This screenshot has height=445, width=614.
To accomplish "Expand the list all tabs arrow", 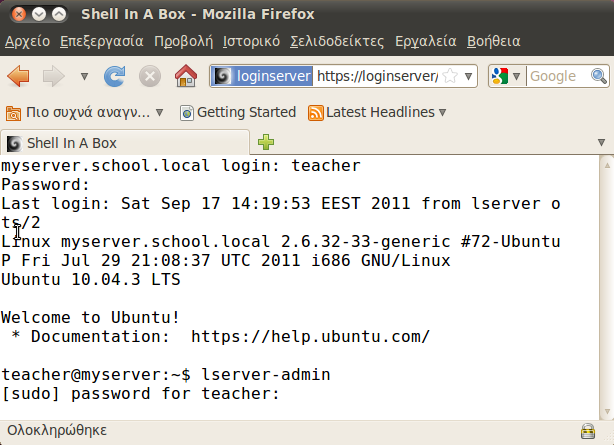I will coord(601,142).
